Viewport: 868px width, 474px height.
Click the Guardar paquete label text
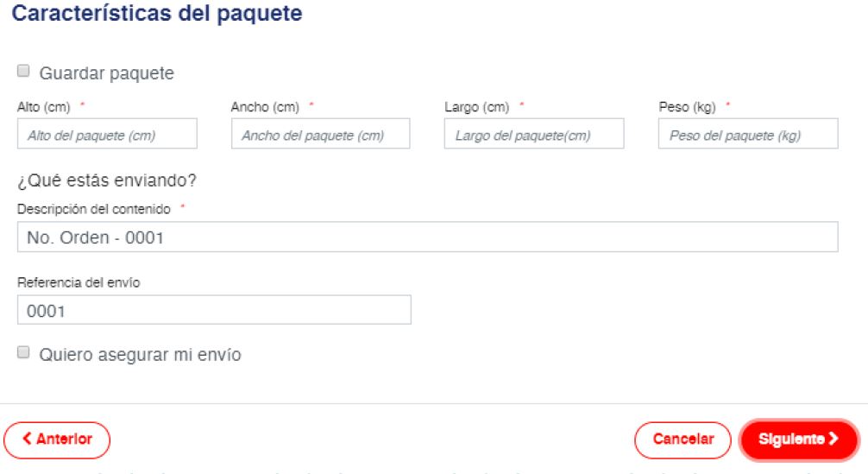106,73
